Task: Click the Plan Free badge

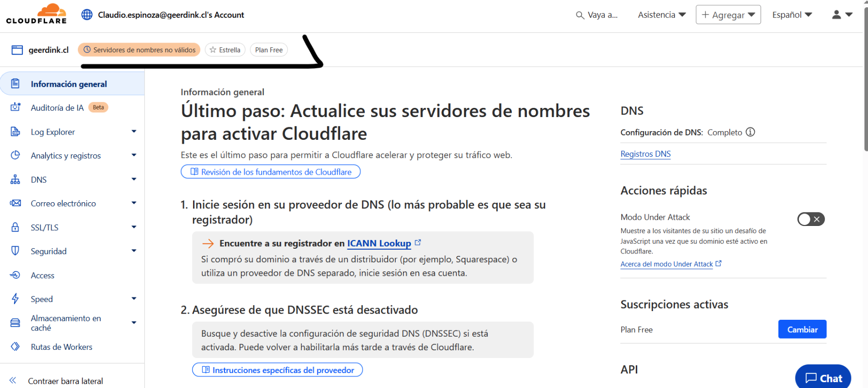Action: click(x=269, y=50)
